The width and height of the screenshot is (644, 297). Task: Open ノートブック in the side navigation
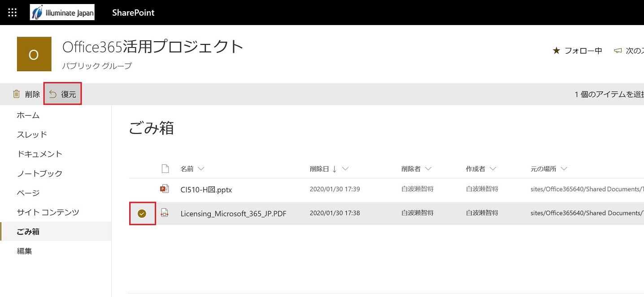tap(39, 173)
